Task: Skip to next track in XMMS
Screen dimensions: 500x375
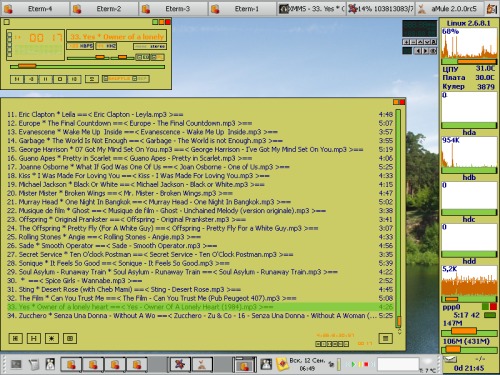Action: click(74, 79)
